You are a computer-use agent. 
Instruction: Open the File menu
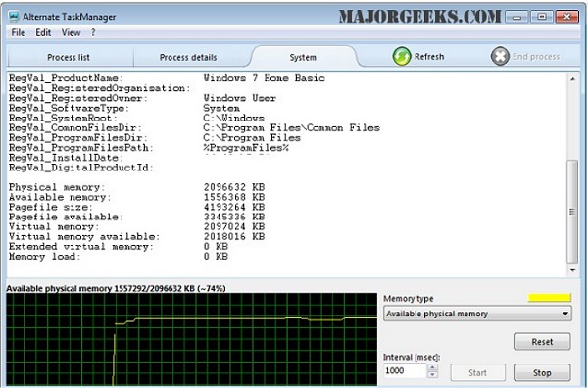pos(19,33)
